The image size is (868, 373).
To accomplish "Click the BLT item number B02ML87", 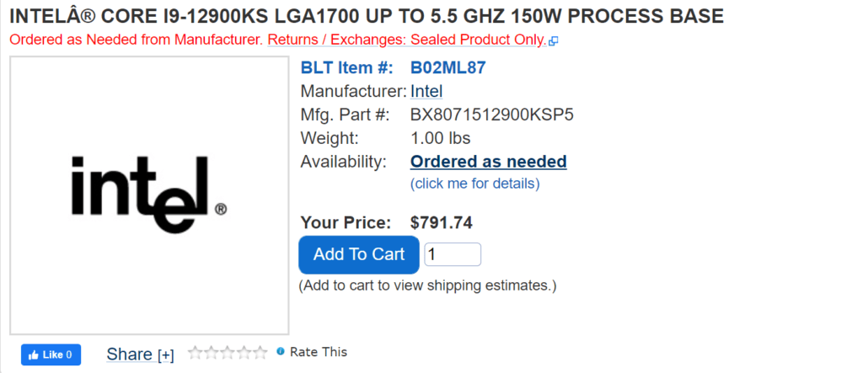I will (447, 68).
